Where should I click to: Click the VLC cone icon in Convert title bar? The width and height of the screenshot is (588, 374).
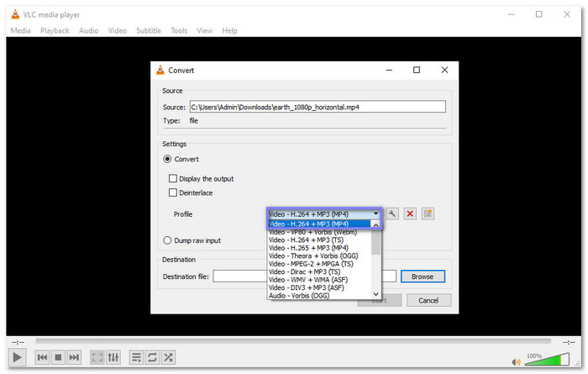pyautogui.click(x=160, y=70)
